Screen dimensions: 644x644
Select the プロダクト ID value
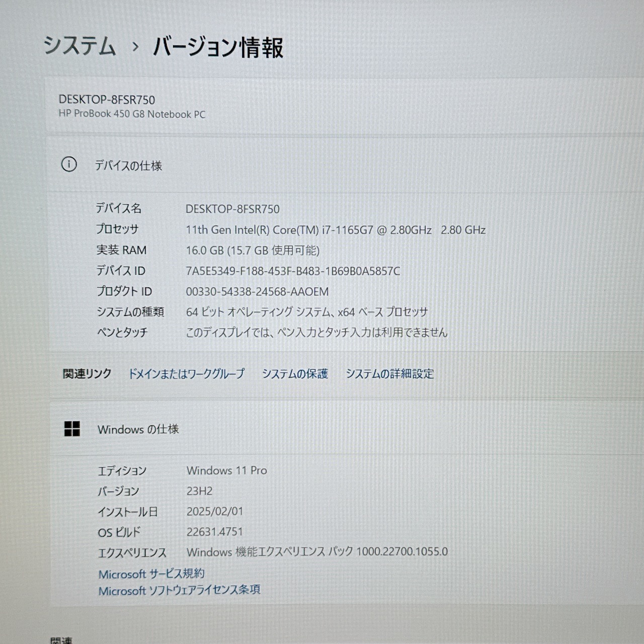(256, 291)
